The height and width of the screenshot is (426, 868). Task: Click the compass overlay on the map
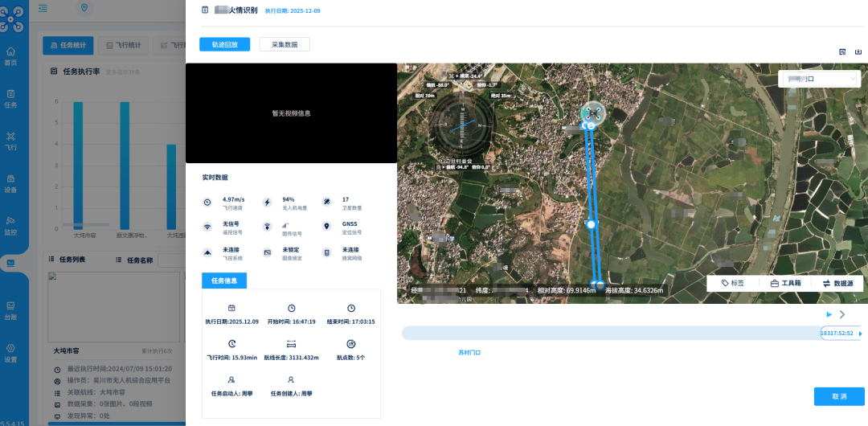[x=461, y=125]
